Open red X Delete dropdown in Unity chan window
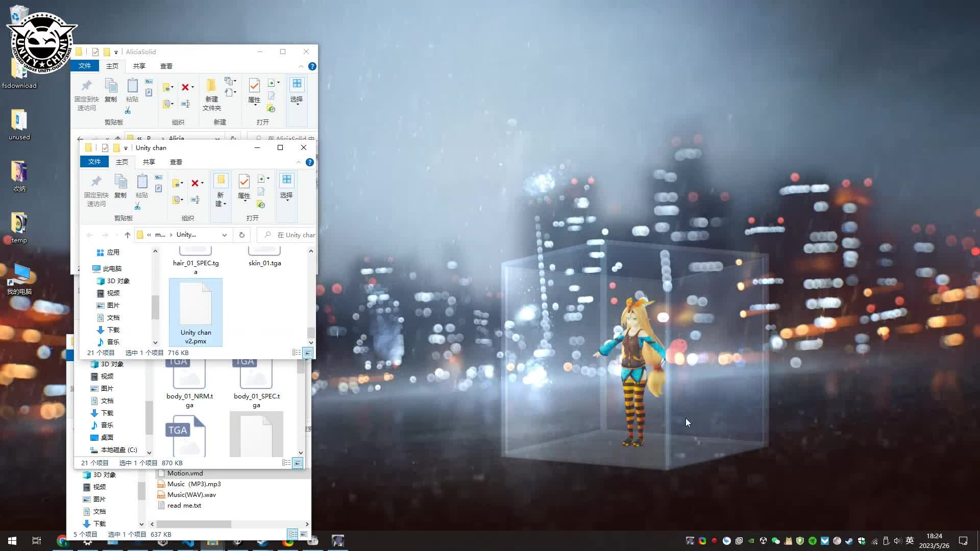This screenshot has width=980, height=551. [203, 183]
